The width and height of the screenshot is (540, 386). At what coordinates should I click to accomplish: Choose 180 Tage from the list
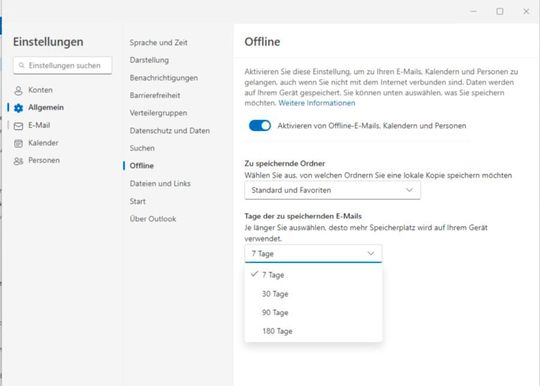pos(313,331)
